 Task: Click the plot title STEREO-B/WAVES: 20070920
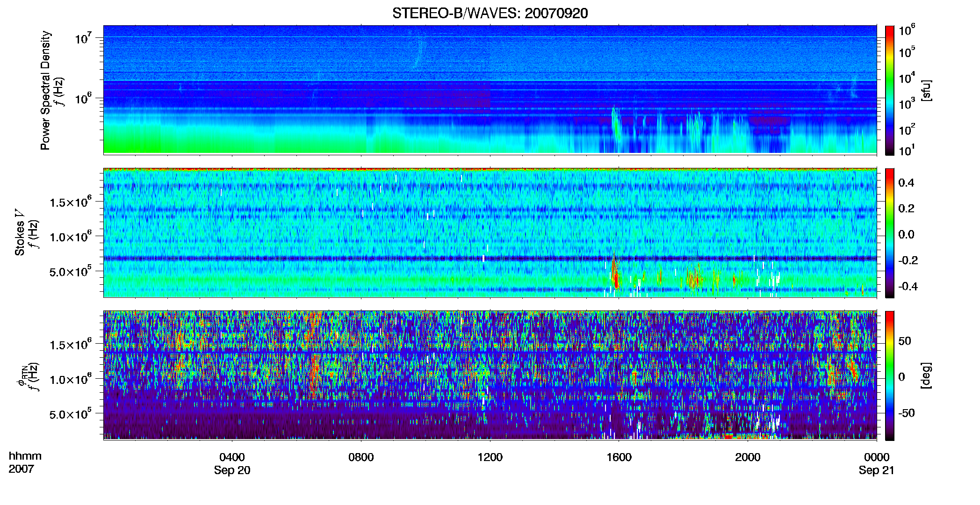[x=490, y=13]
